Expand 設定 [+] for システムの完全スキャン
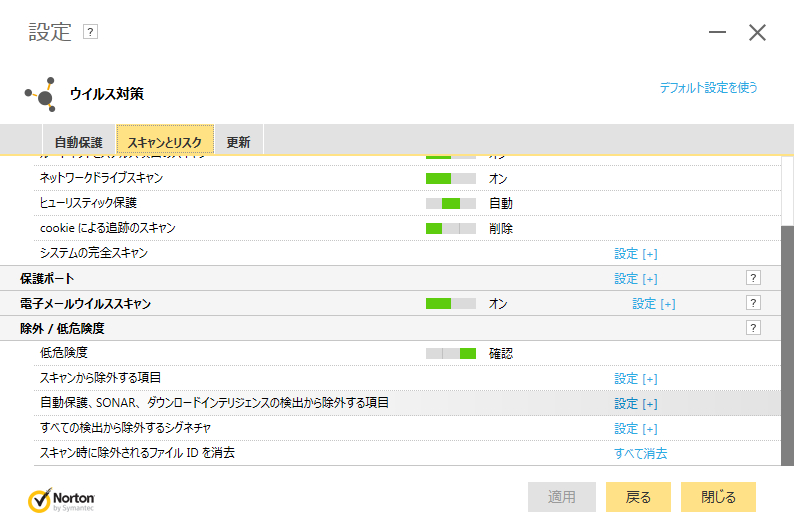This screenshot has height=528, width=794. point(635,254)
